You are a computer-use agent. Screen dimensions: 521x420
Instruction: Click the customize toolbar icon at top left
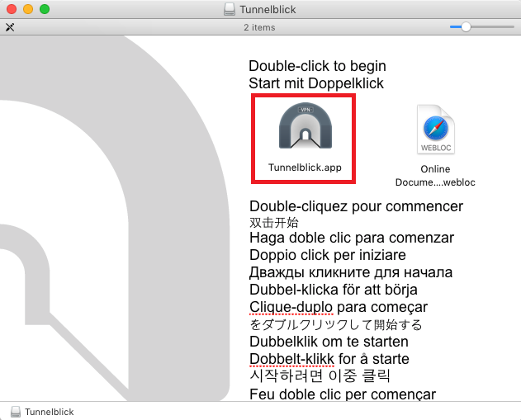(10, 27)
